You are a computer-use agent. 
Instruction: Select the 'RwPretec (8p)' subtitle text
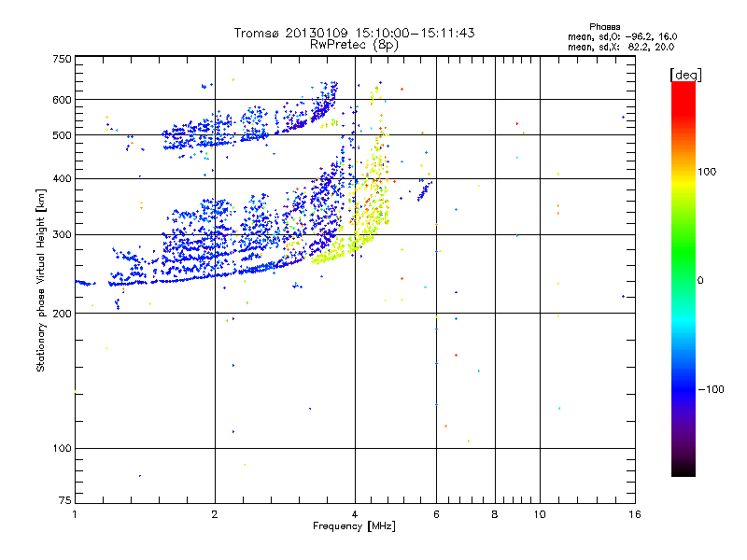tap(354, 45)
